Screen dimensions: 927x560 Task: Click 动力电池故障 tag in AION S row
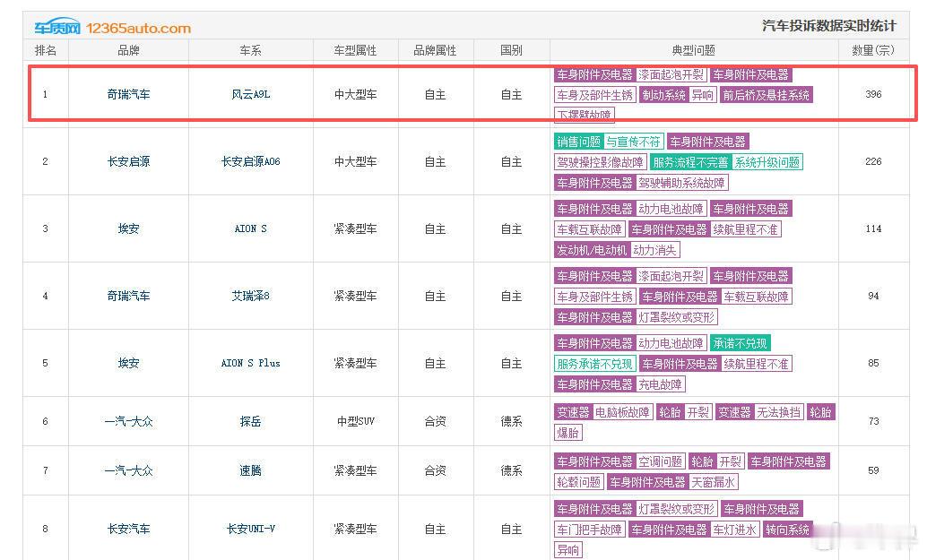[x=671, y=209]
